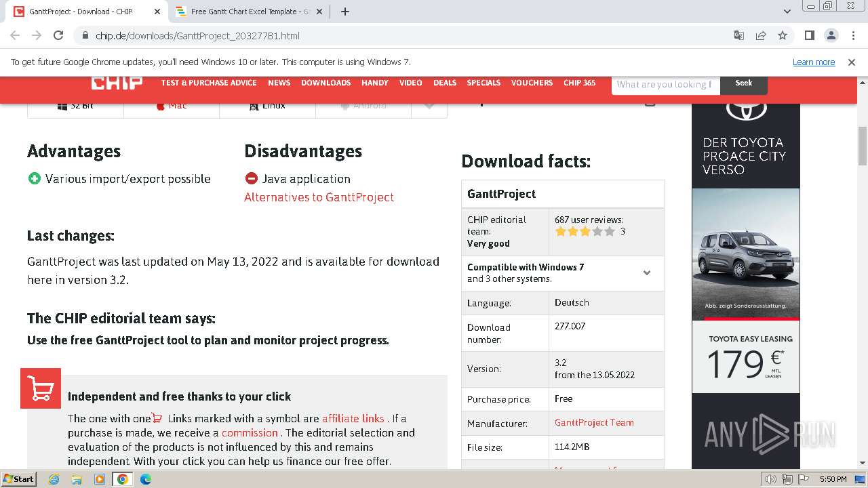Open Internet Explorer from the taskbar

pyautogui.click(x=54, y=479)
